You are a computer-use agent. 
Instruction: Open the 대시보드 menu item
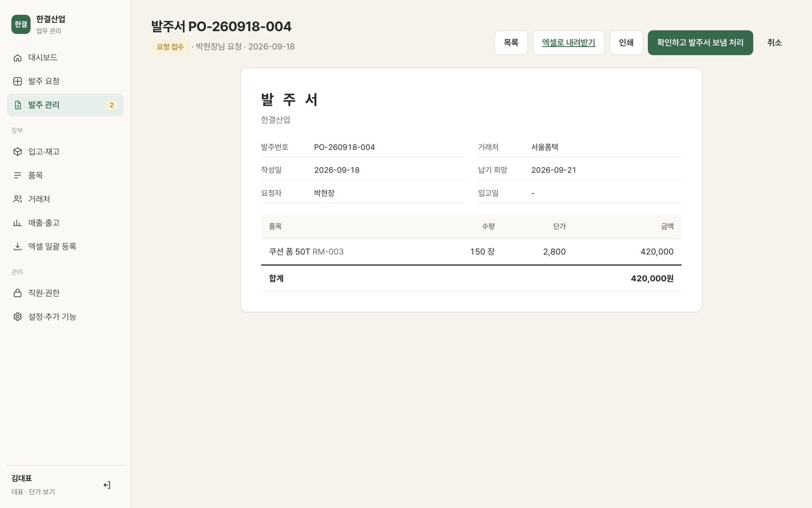click(x=65, y=57)
